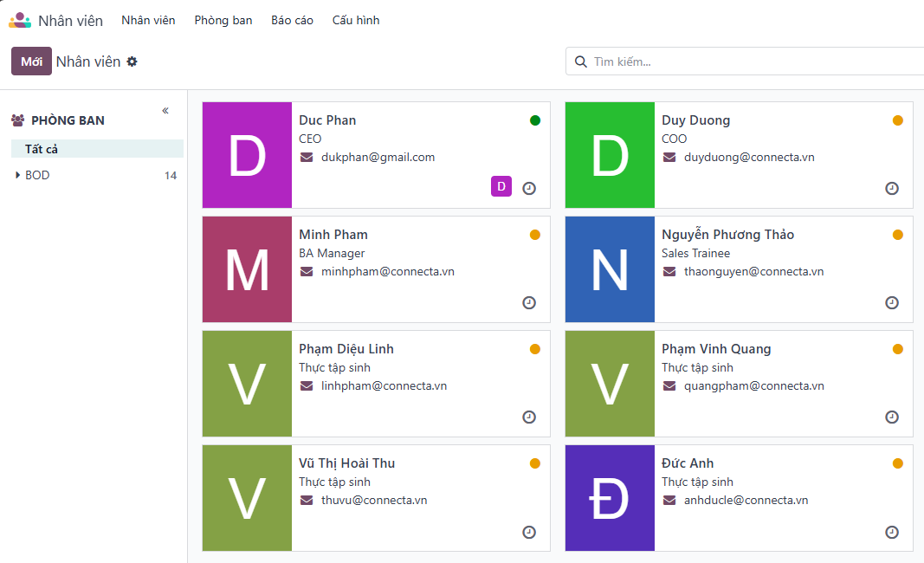The height and width of the screenshot is (563, 924).
Task: Open Vũ Thị Hoài Thu employee name
Action: click(346, 463)
